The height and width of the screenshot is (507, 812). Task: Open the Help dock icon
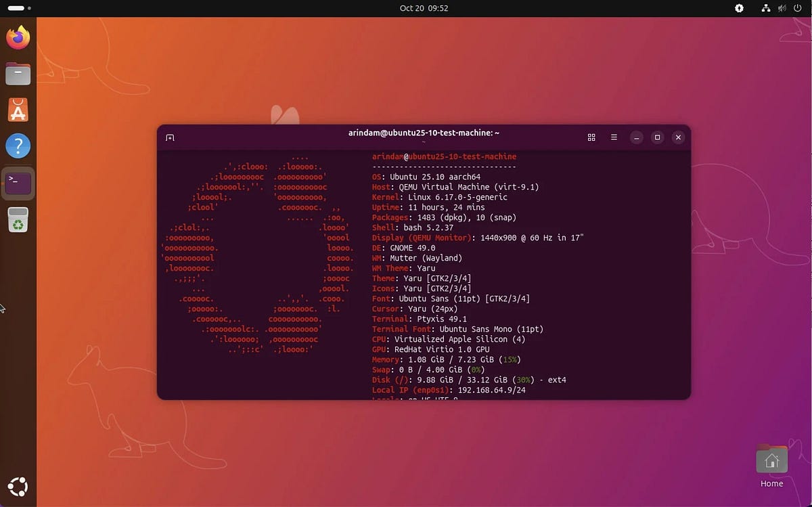click(x=18, y=146)
